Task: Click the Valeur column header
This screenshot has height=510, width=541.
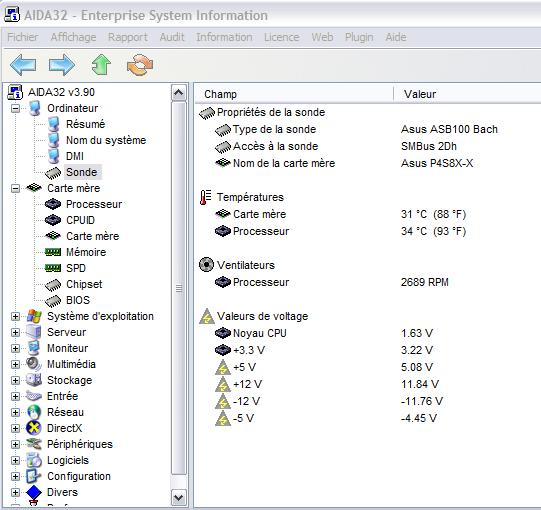Action: click(467, 94)
